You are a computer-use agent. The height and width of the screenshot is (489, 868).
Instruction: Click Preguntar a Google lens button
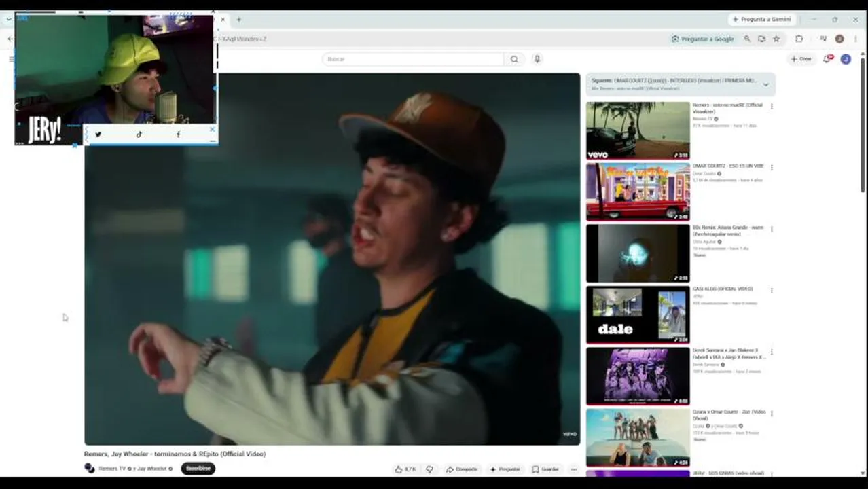[x=702, y=39]
